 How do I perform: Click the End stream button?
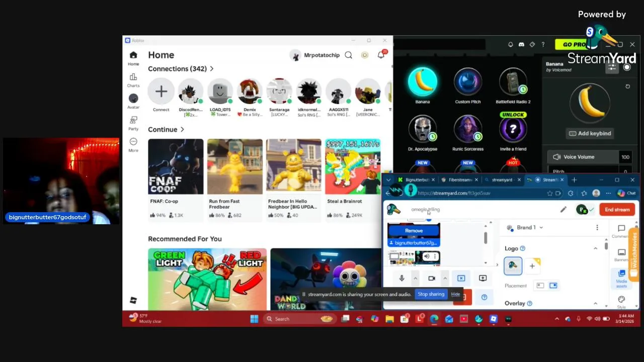coord(617,210)
